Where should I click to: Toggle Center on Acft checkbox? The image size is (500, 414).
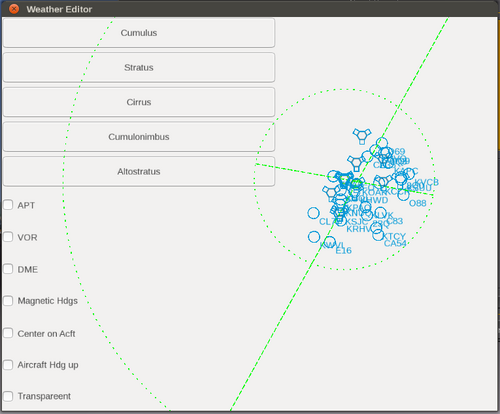[8, 333]
